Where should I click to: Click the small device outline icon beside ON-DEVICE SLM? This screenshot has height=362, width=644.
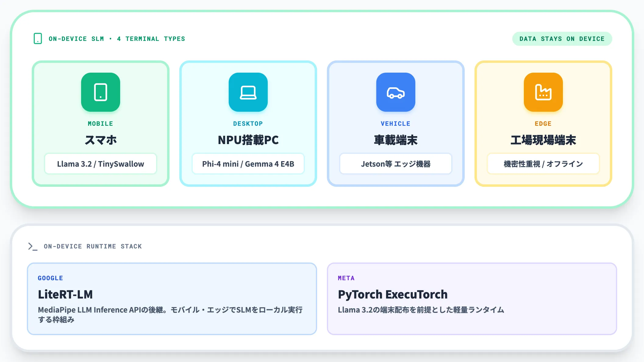pyautogui.click(x=38, y=39)
